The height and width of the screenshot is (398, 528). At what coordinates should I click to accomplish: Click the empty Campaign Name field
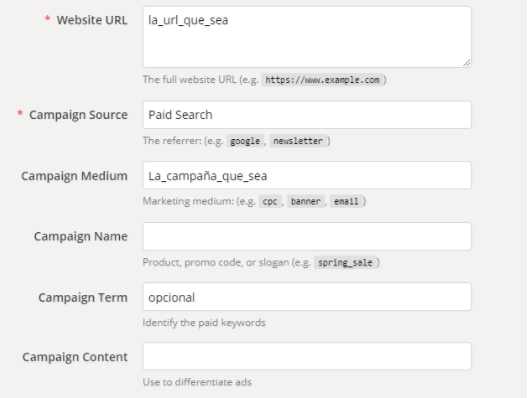tap(307, 236)
